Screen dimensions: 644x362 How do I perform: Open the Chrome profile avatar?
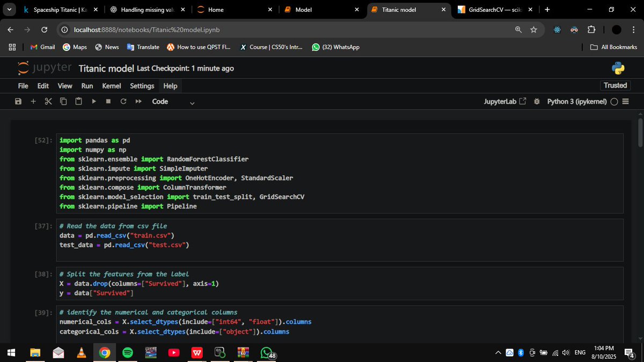coord(617,29)
